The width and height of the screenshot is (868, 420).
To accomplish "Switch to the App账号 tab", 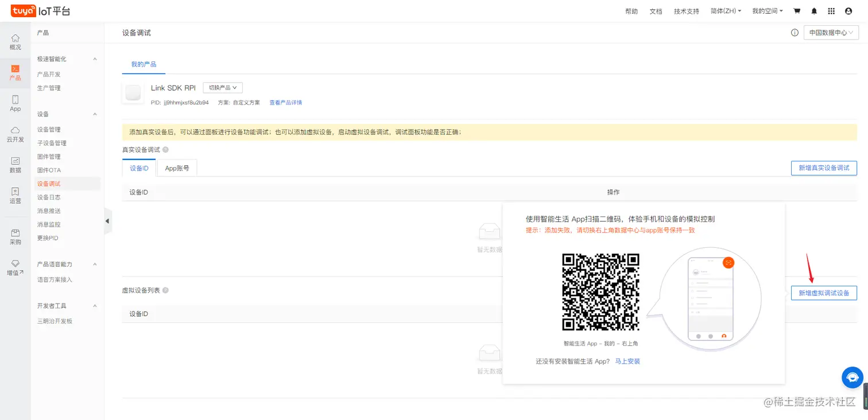I will coord(177,168).
